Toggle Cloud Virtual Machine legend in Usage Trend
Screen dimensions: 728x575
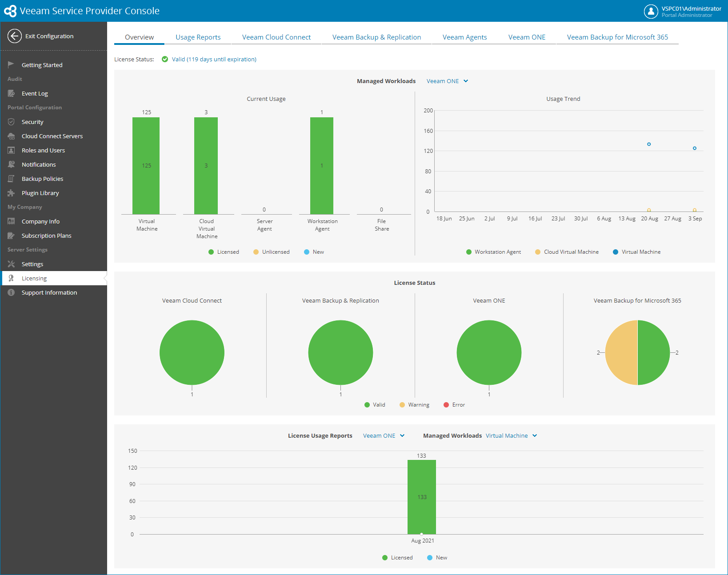(567, 252)
